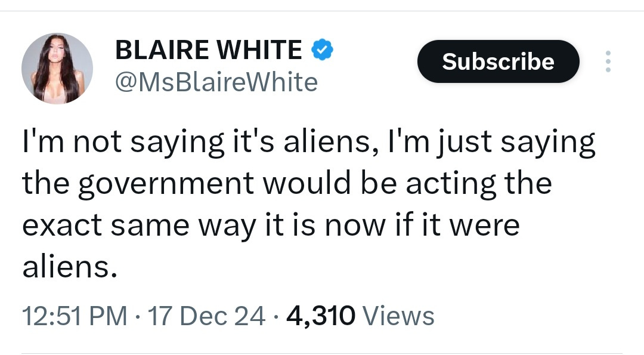Click the 4,310 view count number
Image resolution: width=644 pixels, height=355 pixels.
(321, 316)
